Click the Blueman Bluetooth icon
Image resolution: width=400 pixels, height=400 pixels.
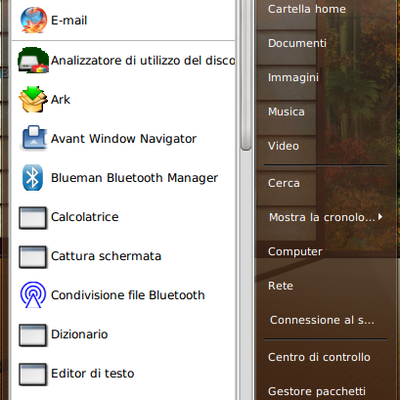click(x=33, y=177)
